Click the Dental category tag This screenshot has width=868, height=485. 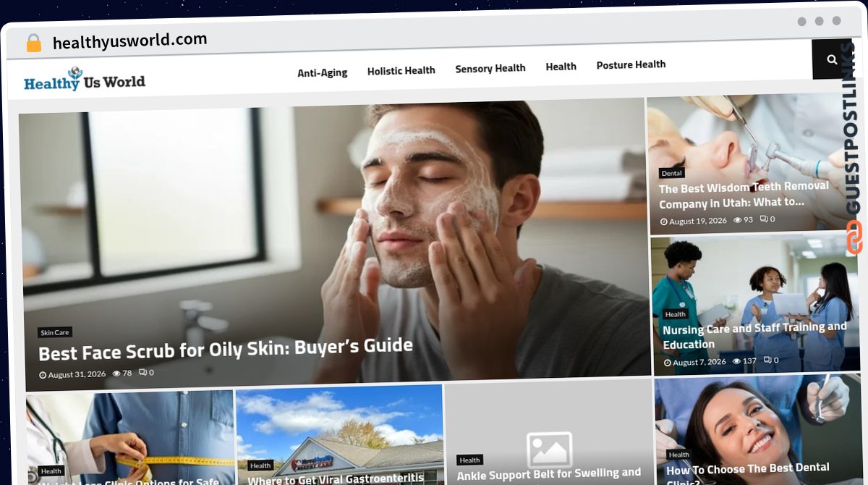coord(672,173)
